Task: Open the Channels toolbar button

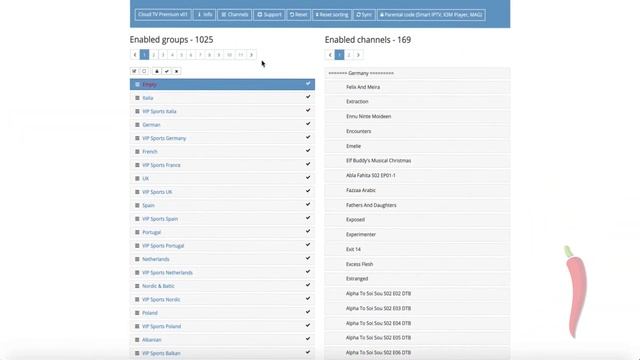Action: pos(235,15)
